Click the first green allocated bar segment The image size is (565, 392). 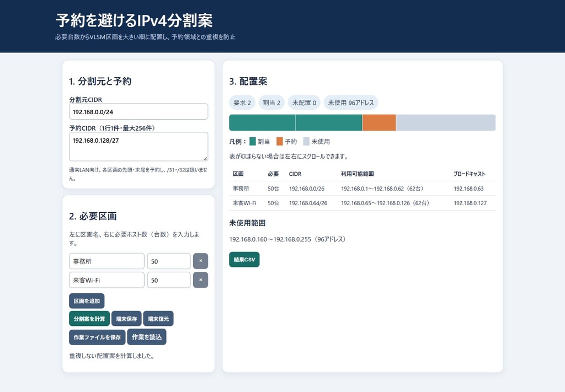(262, 123)
